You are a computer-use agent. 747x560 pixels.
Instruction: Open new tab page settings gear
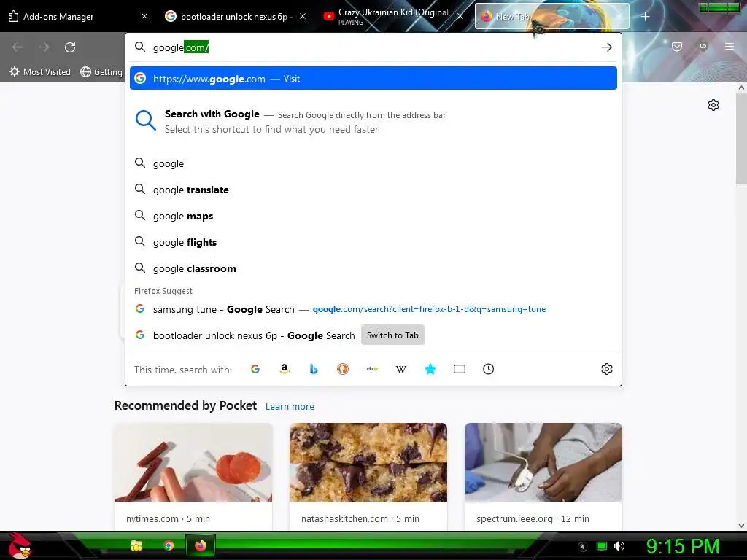[713, 105]
